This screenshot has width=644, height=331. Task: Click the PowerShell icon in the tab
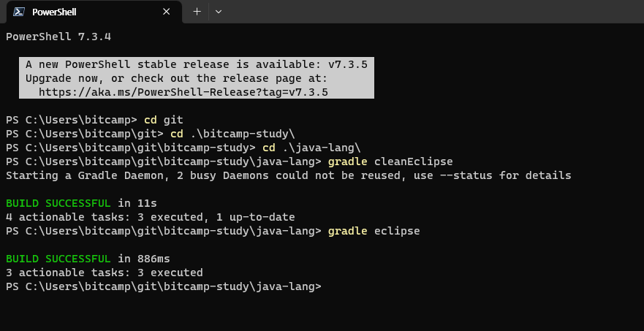(x=19, y=12)
